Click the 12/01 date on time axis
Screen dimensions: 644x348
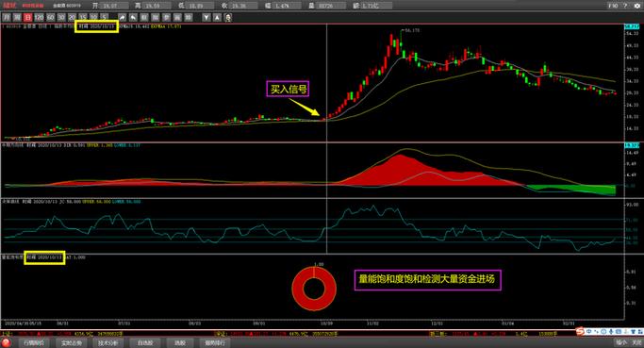437,323
